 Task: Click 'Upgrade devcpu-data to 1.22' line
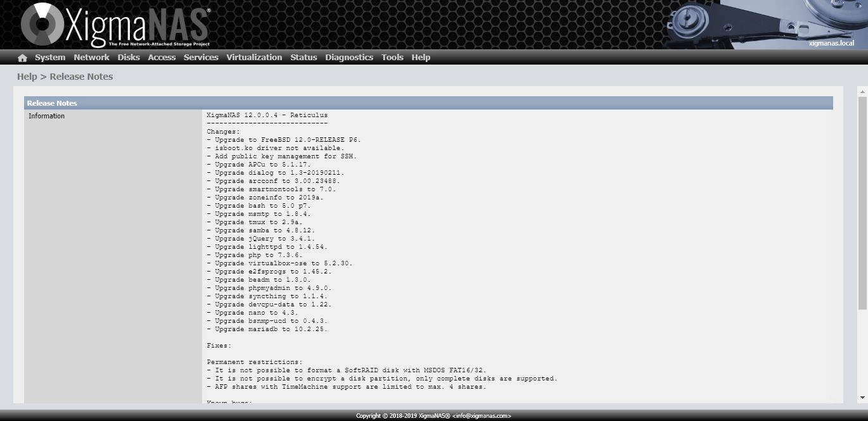[269, 305]
